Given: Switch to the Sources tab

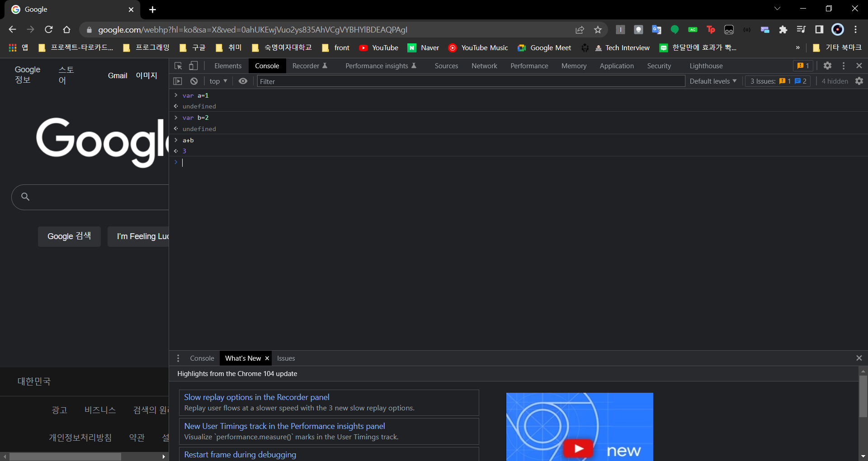Looking at the screenshot, I should (x=446, y=66).
